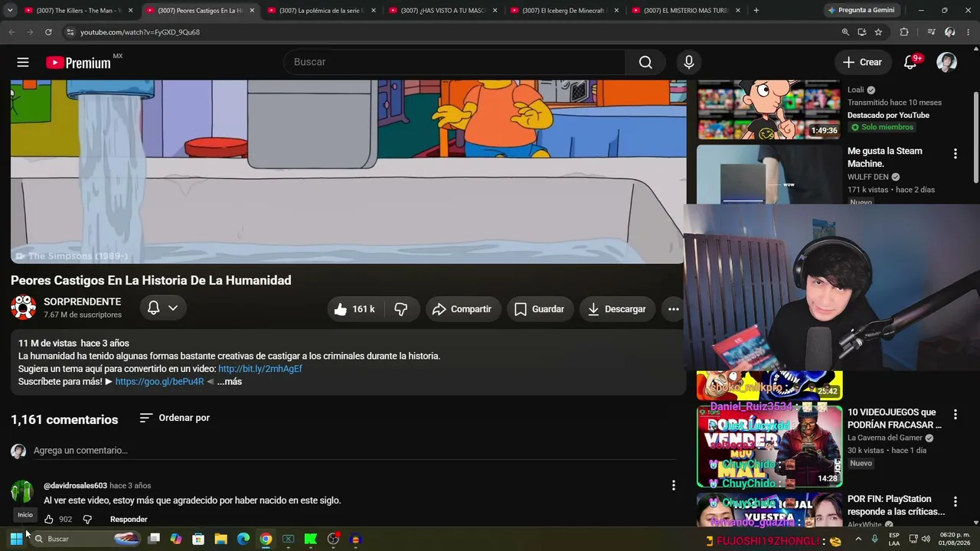Screen dimensions: 980x551
Task: Open @davidrosales603 profile link
Action: [75, 486]
